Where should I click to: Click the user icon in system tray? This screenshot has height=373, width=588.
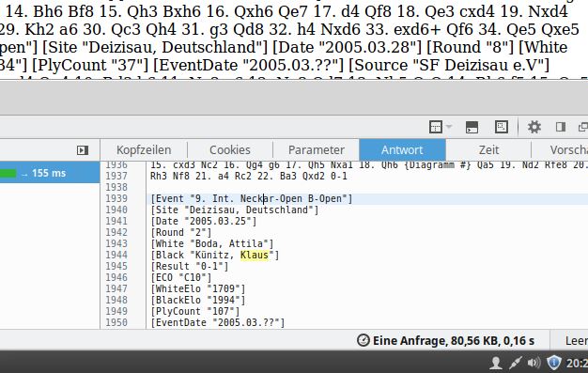[x=496, y=363]
